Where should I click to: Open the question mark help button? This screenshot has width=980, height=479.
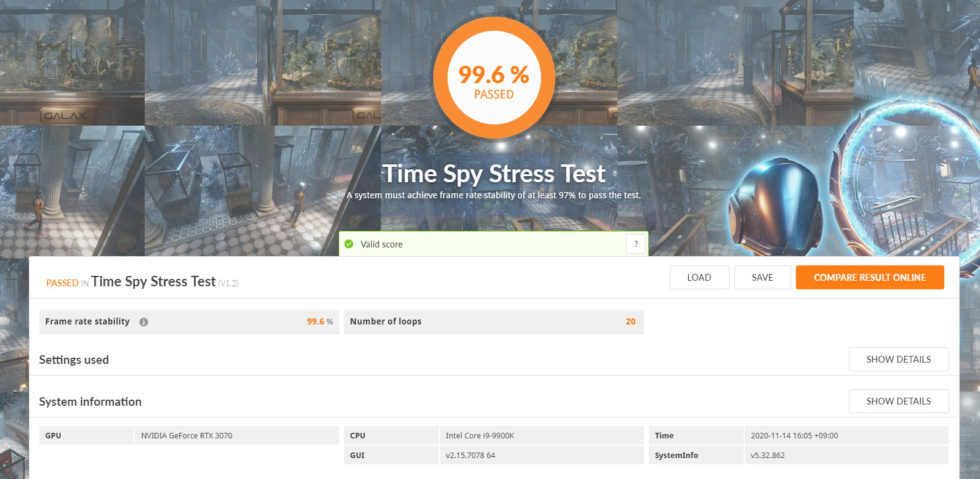pyautogui.click(x=636, y=244)
